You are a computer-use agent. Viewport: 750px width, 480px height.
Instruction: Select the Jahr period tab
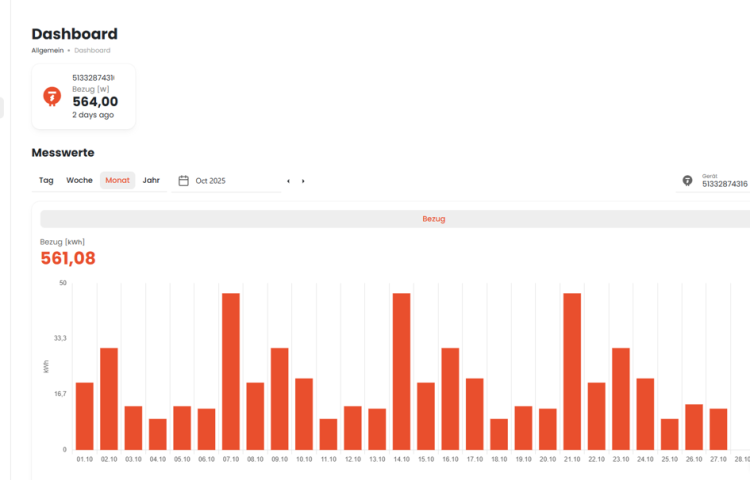coord(151,181)
